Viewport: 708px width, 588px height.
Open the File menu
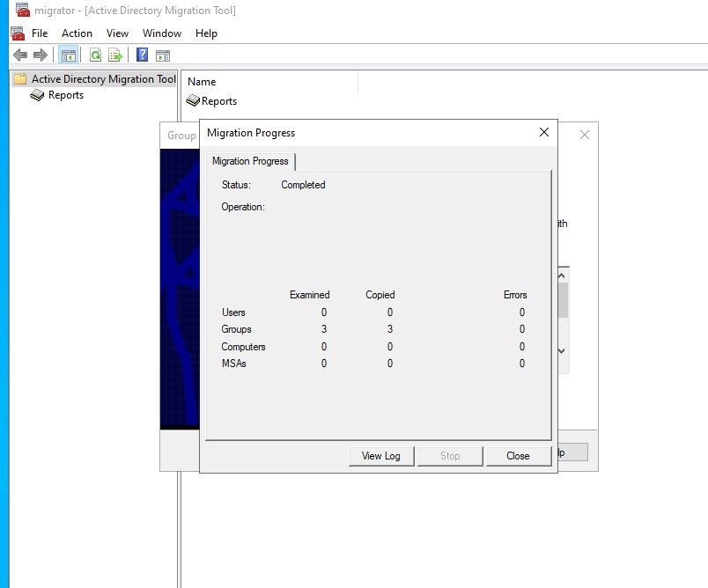pos(40,33)
